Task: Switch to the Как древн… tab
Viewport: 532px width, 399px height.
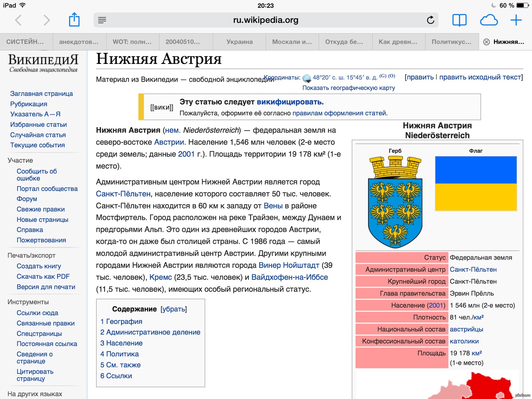Action: click(x=398, y=42)
